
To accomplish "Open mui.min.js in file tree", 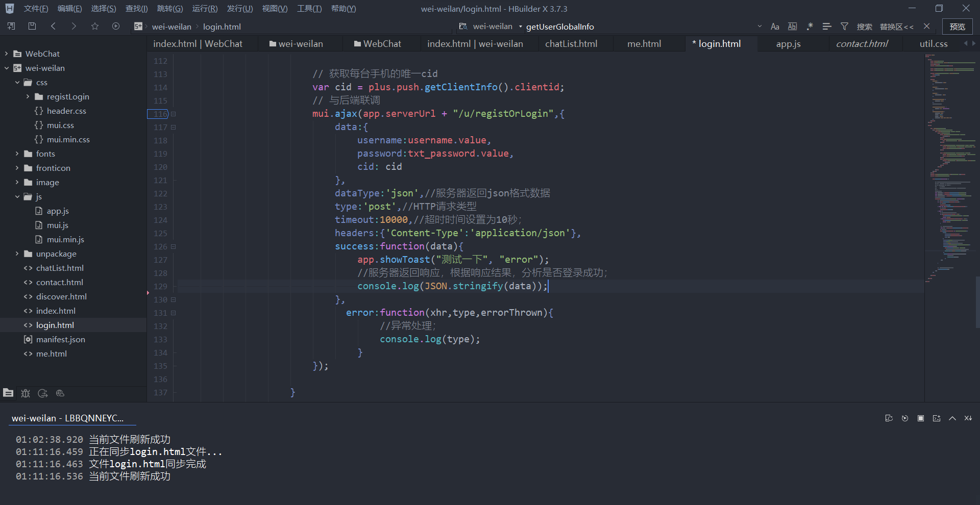I will click(x=65, y=239).
